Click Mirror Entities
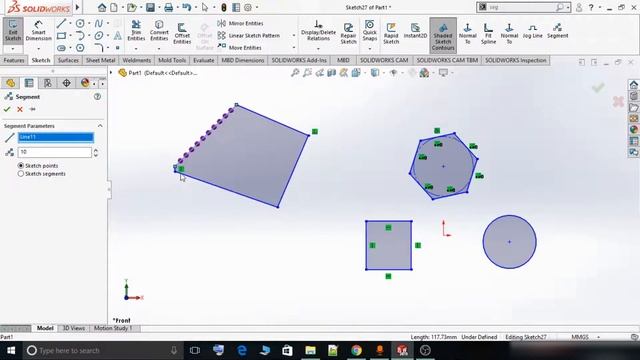The height and width of the screenshot is (360, 640). coord(240,23)
